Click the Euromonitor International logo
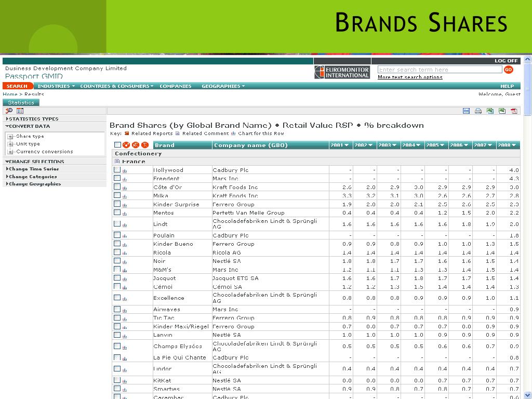Screen dimensions: 532x399 click(x=342, y=72)
